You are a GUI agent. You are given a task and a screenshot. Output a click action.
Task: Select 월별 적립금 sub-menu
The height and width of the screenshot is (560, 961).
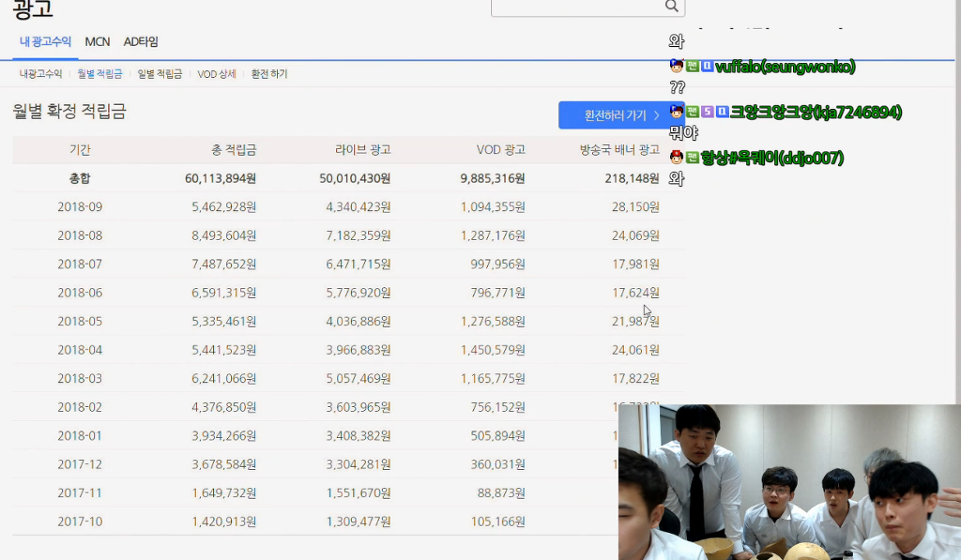click(99, 73)
